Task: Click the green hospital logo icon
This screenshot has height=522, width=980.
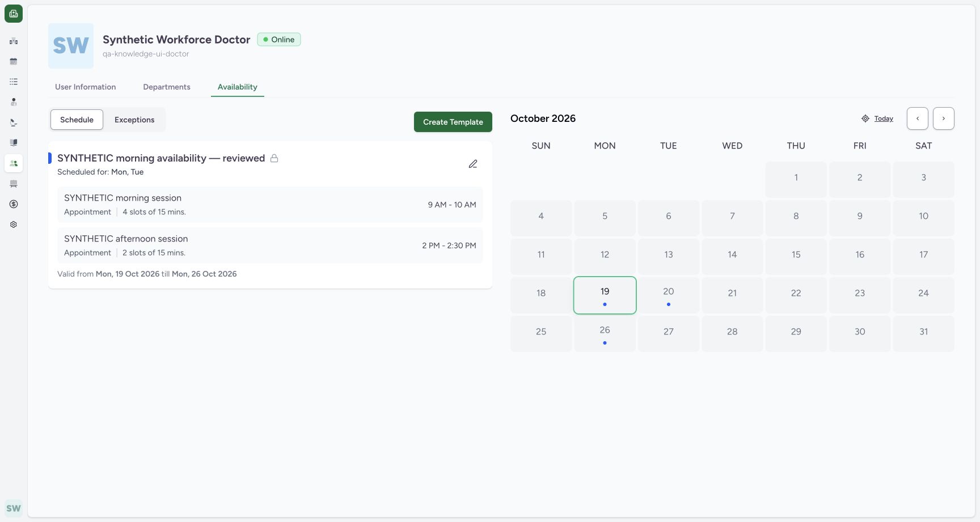Action: tap(14, 14)
